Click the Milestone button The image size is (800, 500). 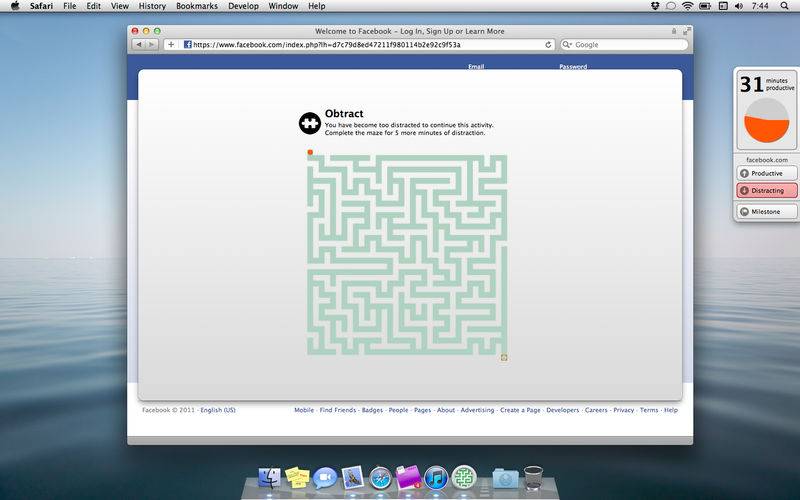767,211
